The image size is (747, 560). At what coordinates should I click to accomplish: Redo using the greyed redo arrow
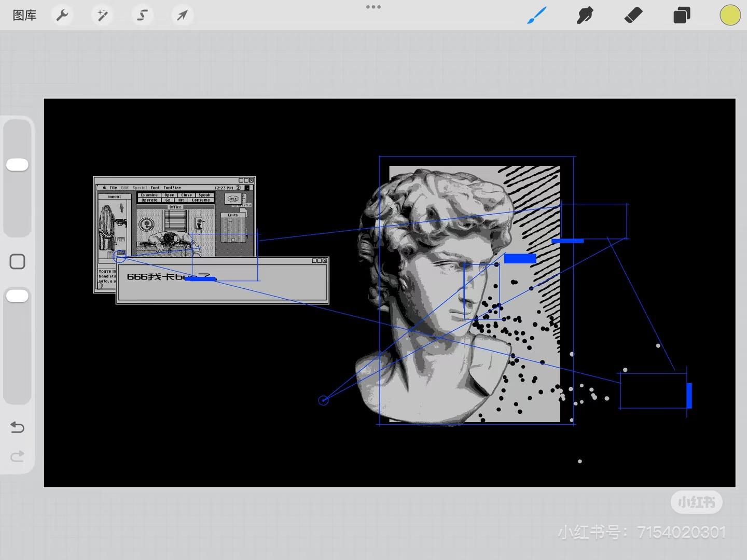point(17,456)
